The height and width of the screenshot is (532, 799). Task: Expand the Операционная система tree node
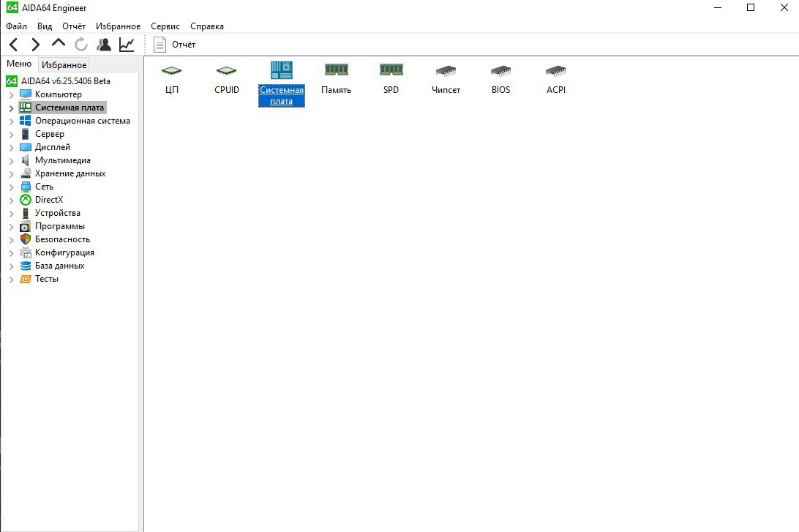point(11,121)
